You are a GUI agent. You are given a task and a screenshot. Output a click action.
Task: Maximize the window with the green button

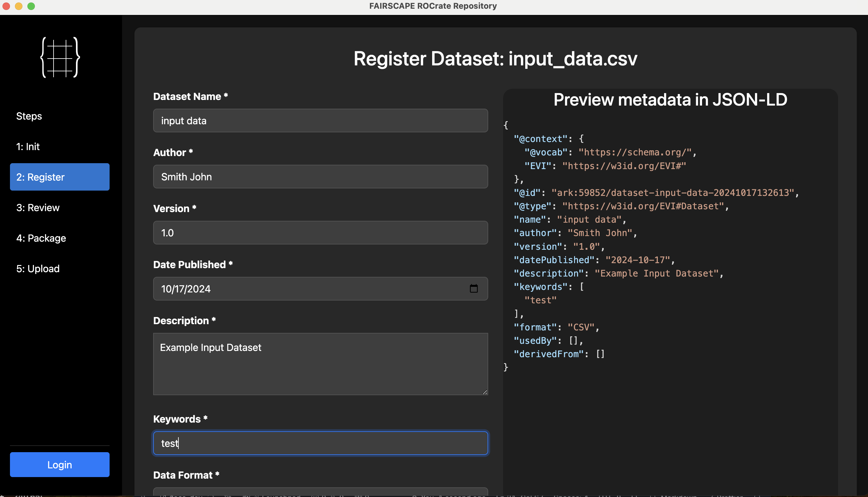click(31, 6)
